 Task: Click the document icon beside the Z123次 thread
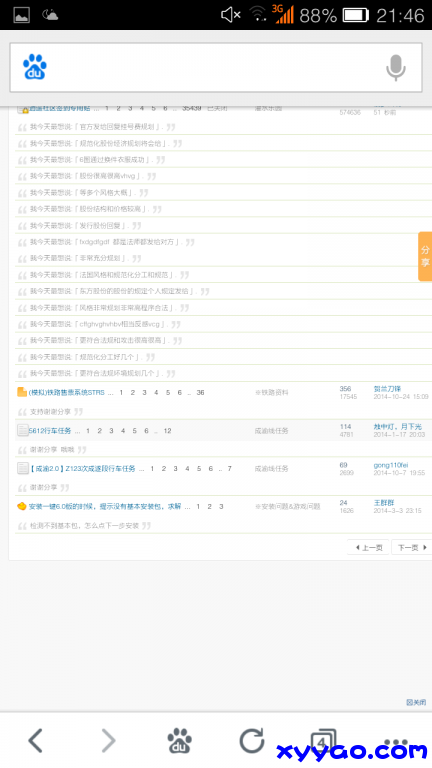click(23, 468)
